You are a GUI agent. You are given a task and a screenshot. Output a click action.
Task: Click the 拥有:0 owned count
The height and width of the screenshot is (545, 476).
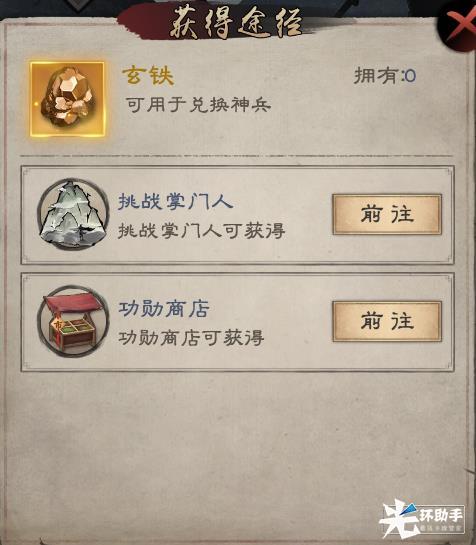click(x=385, y=75)
